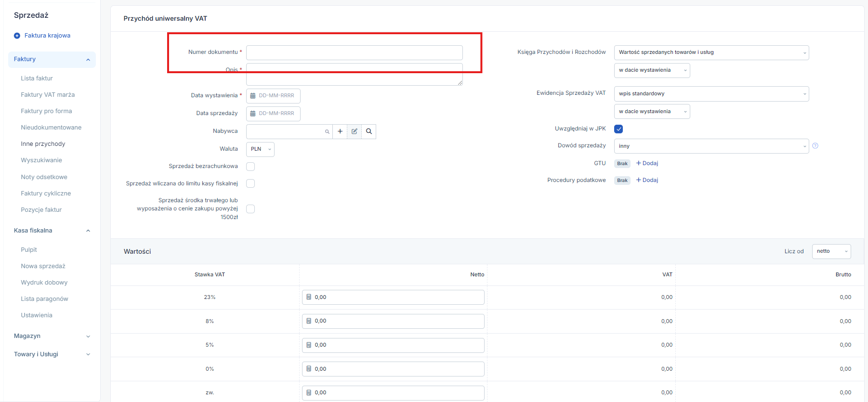Click the Netto amount field for 23%
The width and height of the screenshot is (868, 402).
(393, 297)
